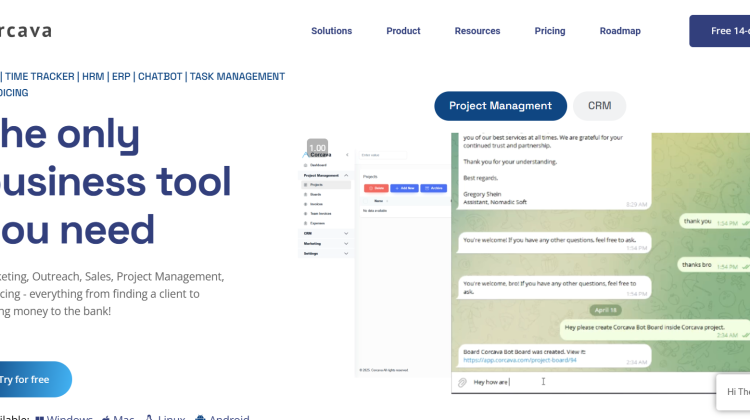Screen dimensions: 750x420
Task: Expand the Settings sidebar section
Action: [326, 254]
